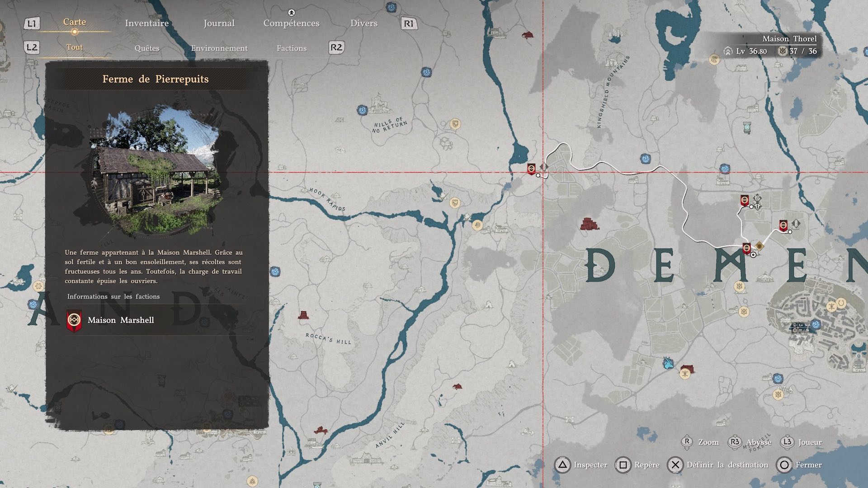Viewport: 868px width, 488px height.
Task: Select the Inspecter triangle button
Action: coord(562,465)
